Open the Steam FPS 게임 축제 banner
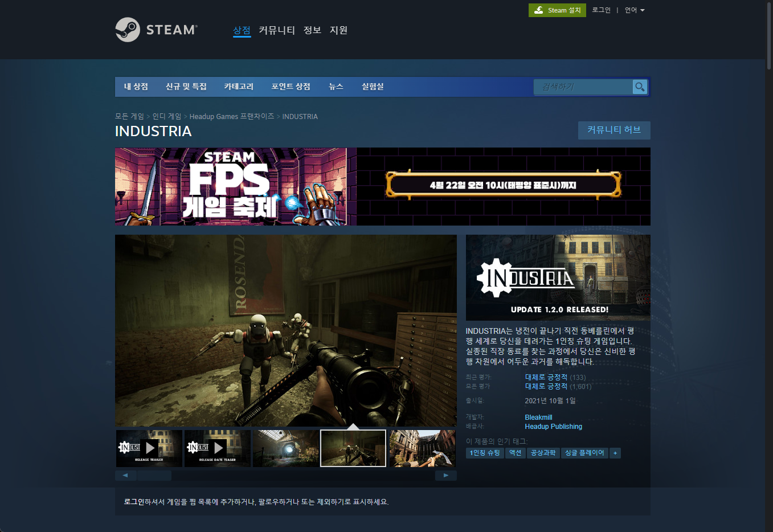The width and height of the screenshot is (773, 532). (382, 187)
